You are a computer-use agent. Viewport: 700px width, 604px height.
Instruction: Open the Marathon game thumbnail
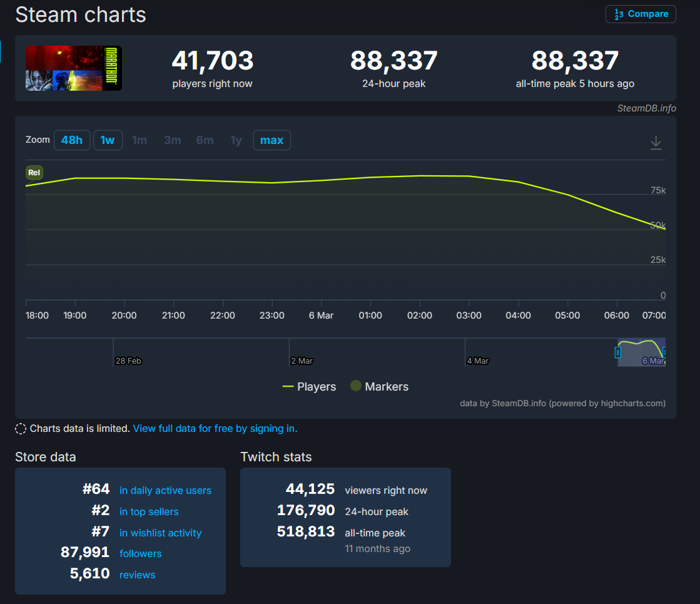(x=74, y=68)
